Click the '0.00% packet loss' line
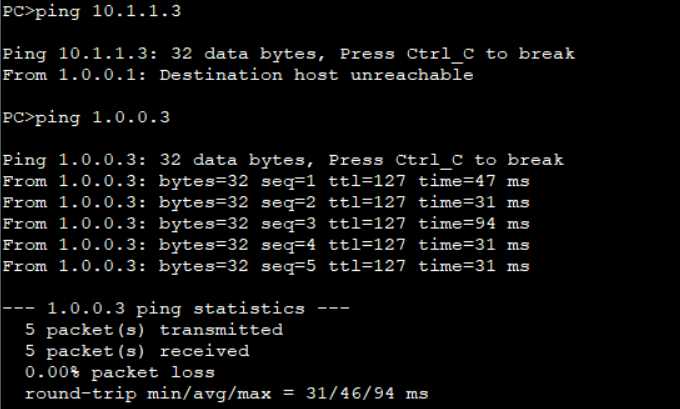 click(x=120, y=373)
